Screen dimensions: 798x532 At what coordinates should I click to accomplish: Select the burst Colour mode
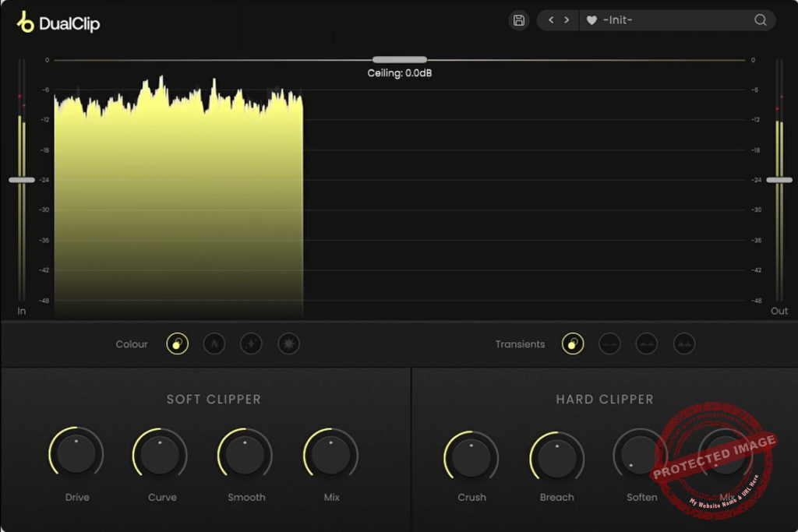(x=288, y=344)
